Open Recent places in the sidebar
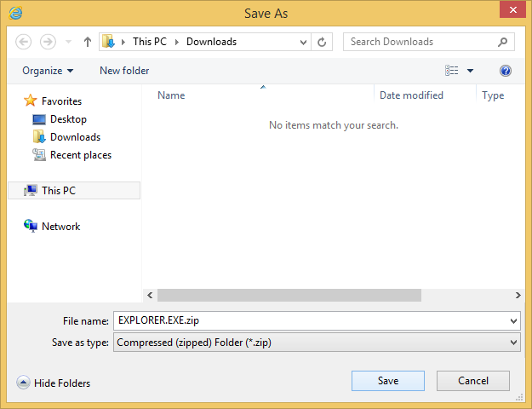Screen dimensions: 532x409 (80, 155)
